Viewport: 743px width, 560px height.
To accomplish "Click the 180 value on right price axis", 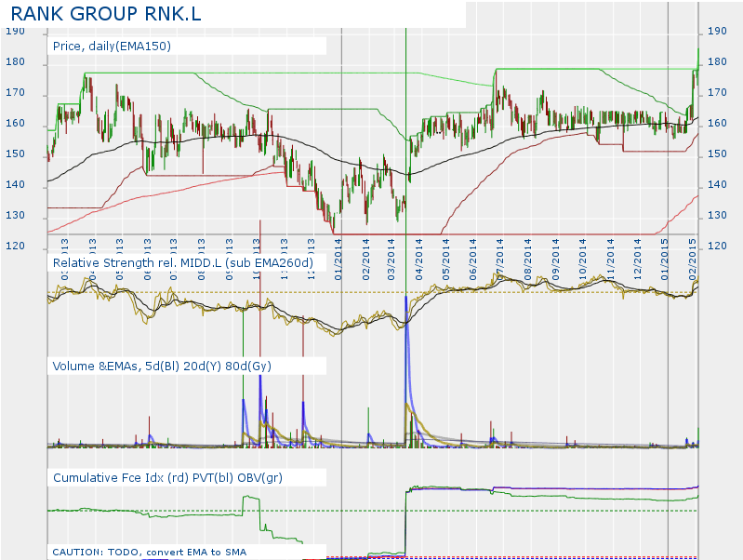I will point(717,62).
